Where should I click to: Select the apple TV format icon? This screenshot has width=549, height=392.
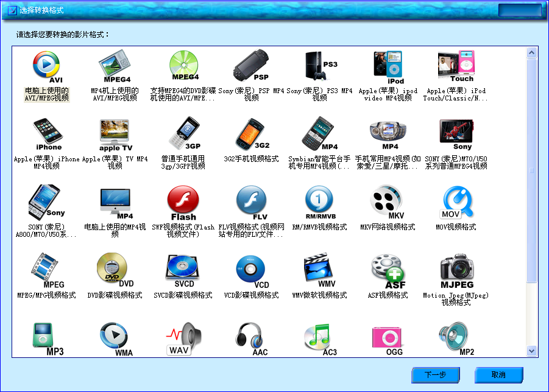115,135
